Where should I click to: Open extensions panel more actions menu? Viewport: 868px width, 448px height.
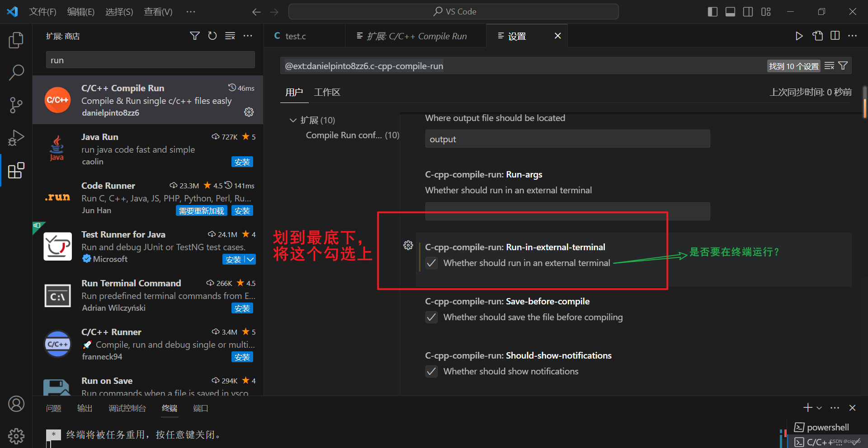click(x=248, y=36)
